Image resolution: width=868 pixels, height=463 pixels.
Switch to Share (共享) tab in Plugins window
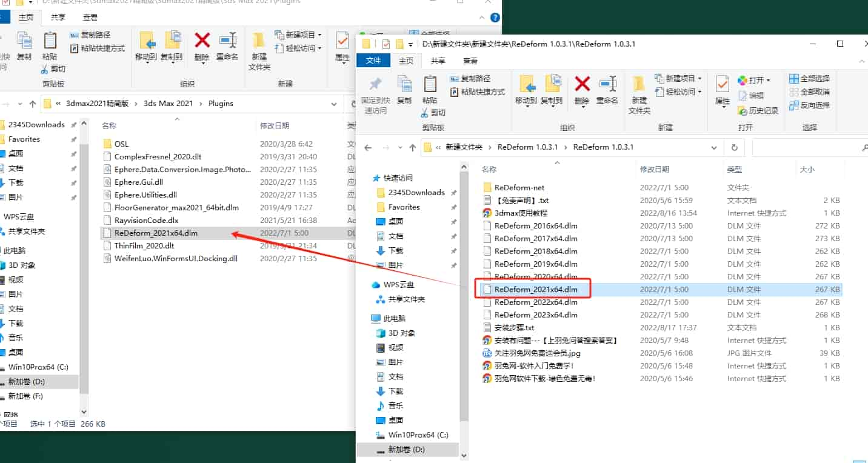tap(58, 18)
